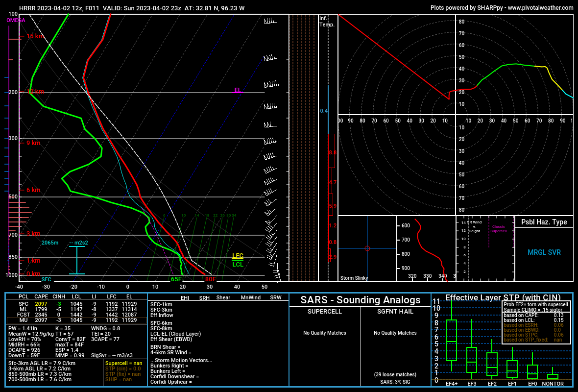Click the yellow 'Supercell = nan' entry

[x=124, y=363]
